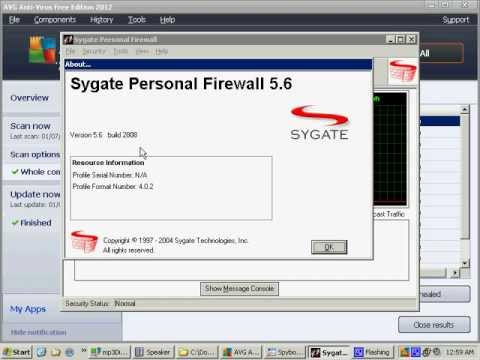This screenshot has width=480, height=360.
Task: Open the Sygate Personal Firewall File menu
Action: [70, 51]
